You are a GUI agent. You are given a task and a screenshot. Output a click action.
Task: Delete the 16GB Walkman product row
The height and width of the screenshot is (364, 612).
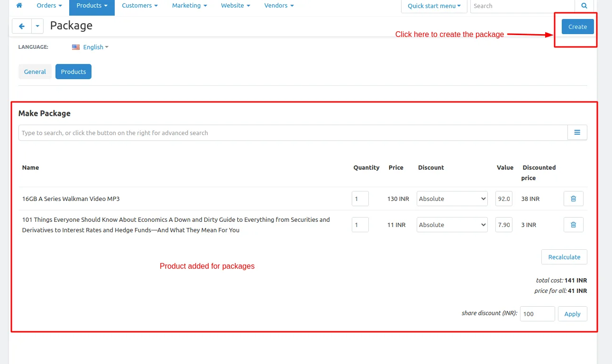[x=573, y=199]
